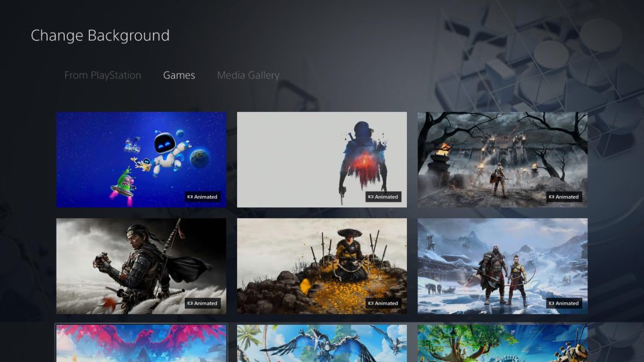Click the Animated badge on snowy Kratos thumbnail

[564, 304]
